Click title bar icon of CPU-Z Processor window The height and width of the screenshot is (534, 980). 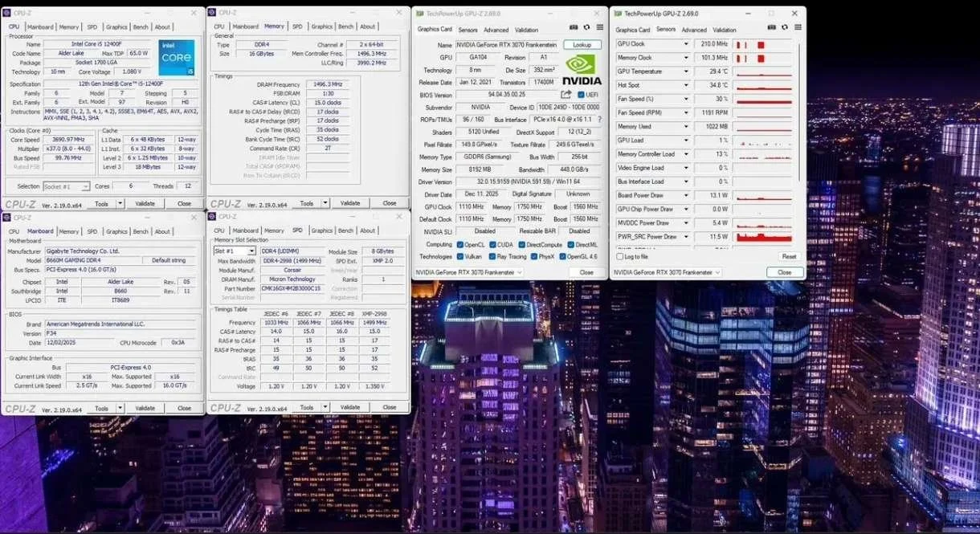tap(7, 13)
